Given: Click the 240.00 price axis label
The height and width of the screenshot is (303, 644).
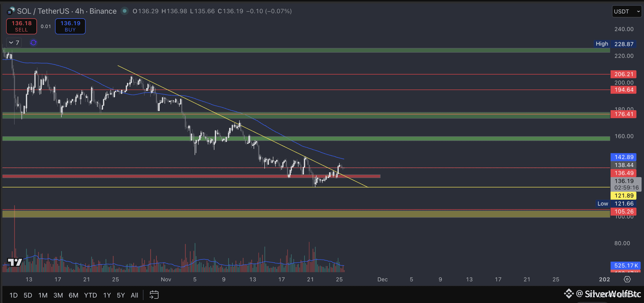Looking at the screenshot, I should coord(624,29).
